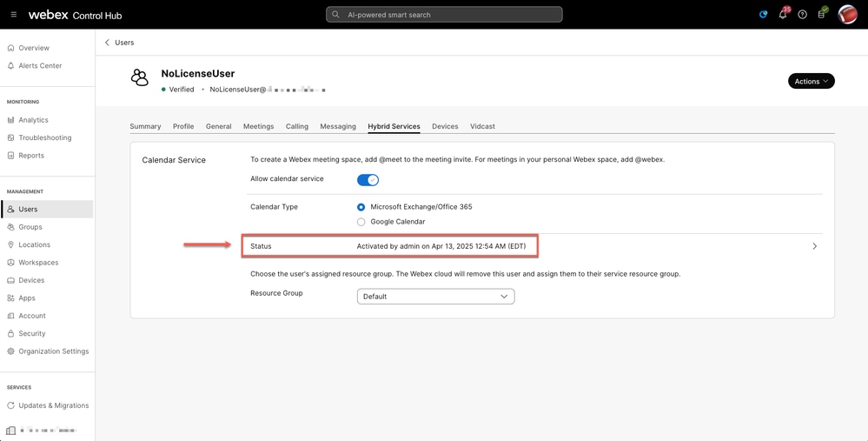Open the Actions dropdown button
868x441 pixels.
[811, 81]
